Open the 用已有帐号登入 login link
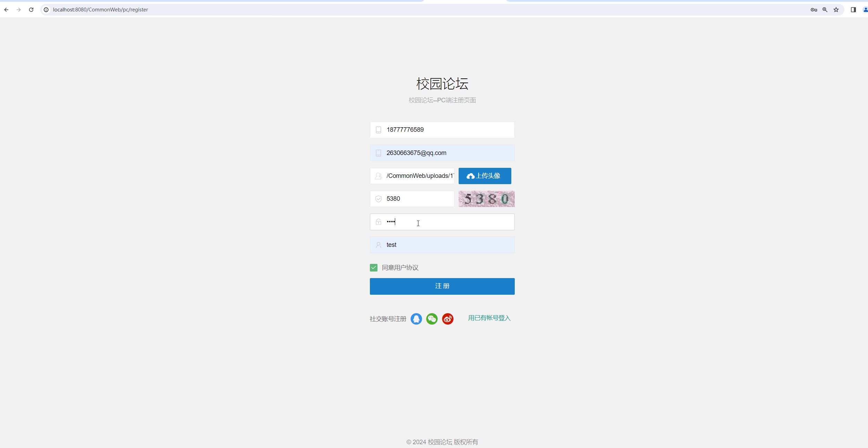Image resolution: width=868 pixels, height=448 pixels. (489, 318)
